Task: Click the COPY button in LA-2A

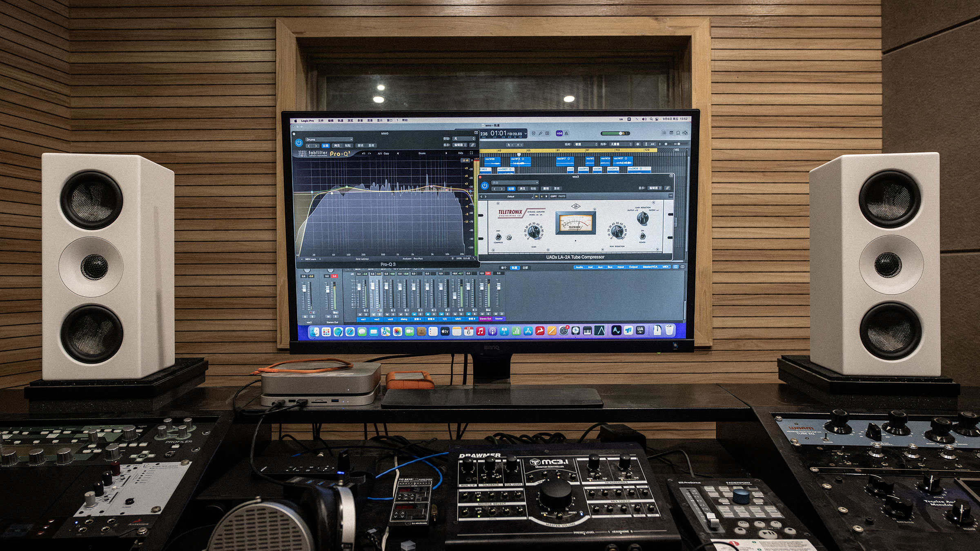Action: (x=553, y=196)
